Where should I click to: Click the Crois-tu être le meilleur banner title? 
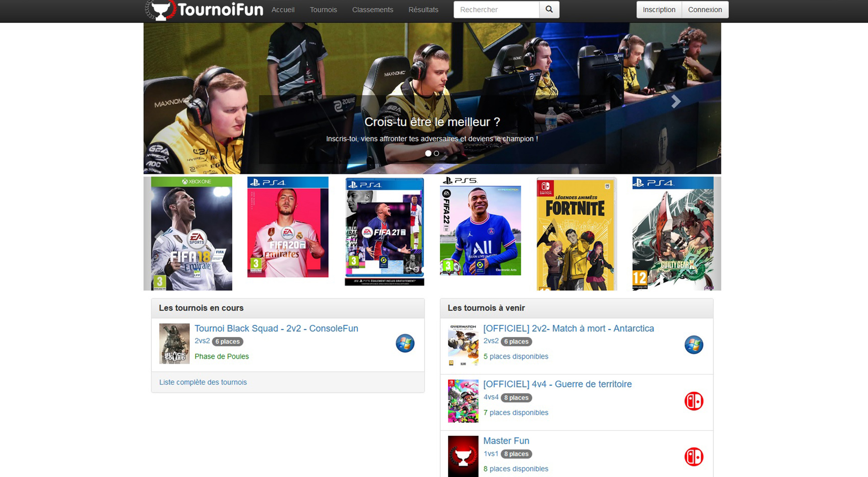432,122
